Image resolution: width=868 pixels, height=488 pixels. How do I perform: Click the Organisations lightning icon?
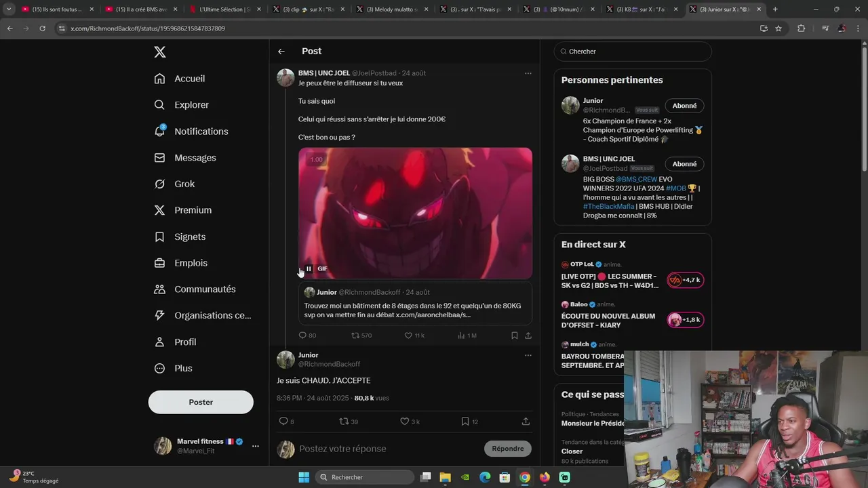[159, 315]
